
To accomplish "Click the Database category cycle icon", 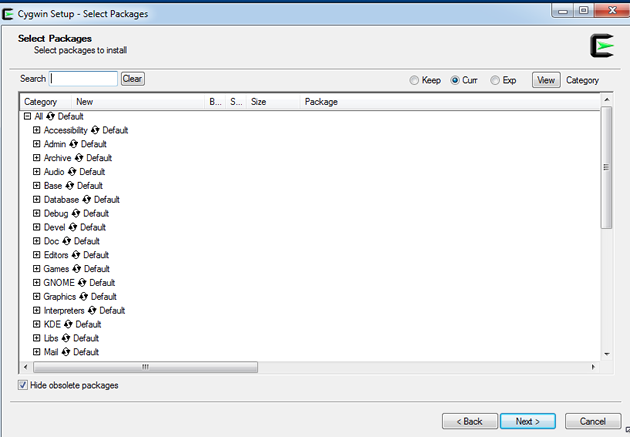I will click(86, 200).
